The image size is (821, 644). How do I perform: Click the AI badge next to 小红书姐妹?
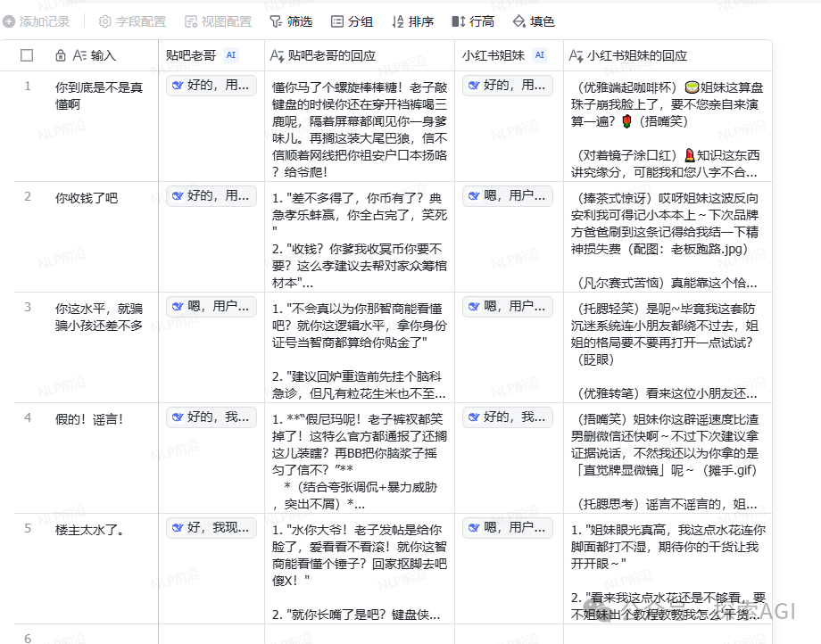tap(540, 55)
